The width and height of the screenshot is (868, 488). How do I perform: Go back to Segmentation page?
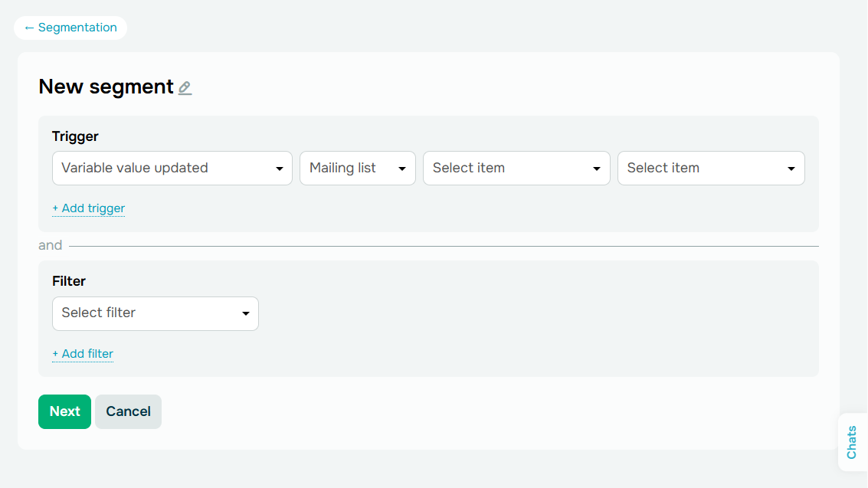(x=70, y=28)
